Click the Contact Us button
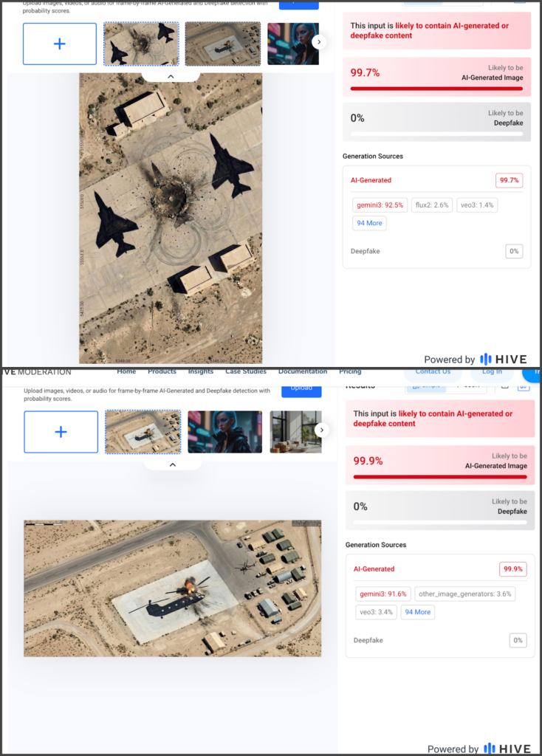 coord(433,371)
